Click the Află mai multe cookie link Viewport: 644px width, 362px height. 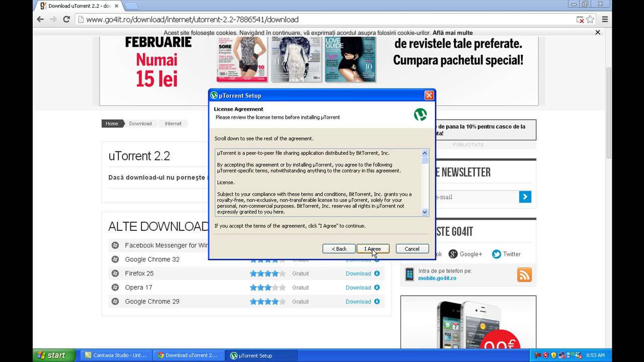point(452,33)
